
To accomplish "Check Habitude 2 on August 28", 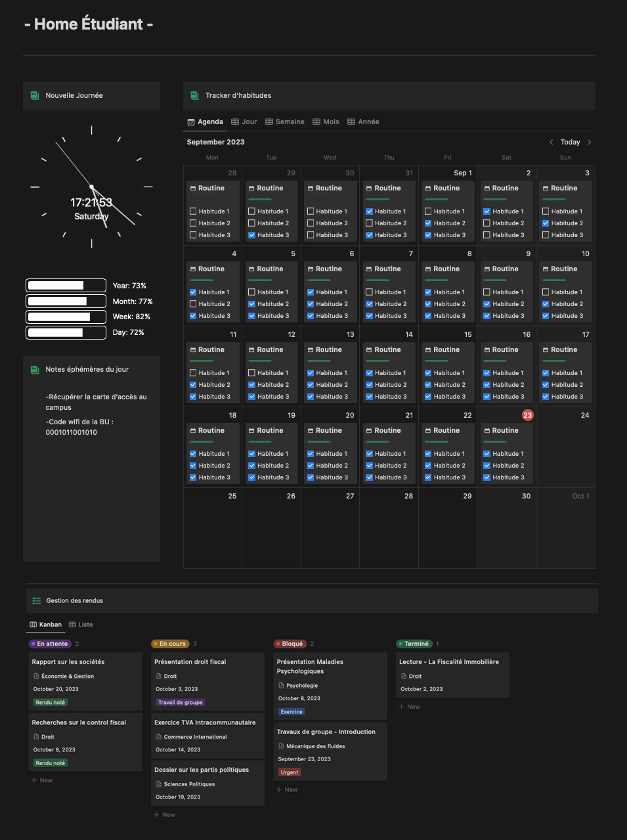I will [x=193, y=223].
